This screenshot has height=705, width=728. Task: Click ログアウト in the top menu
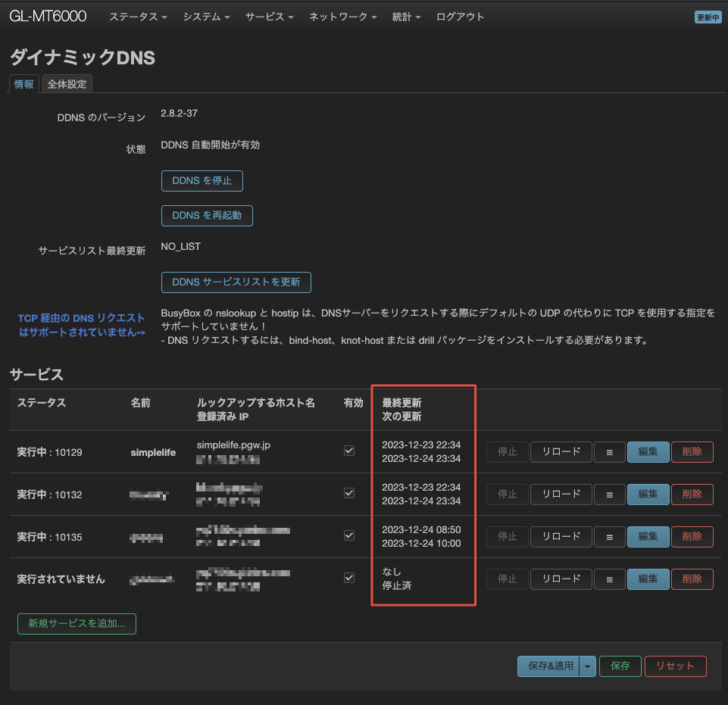point(460,17)
